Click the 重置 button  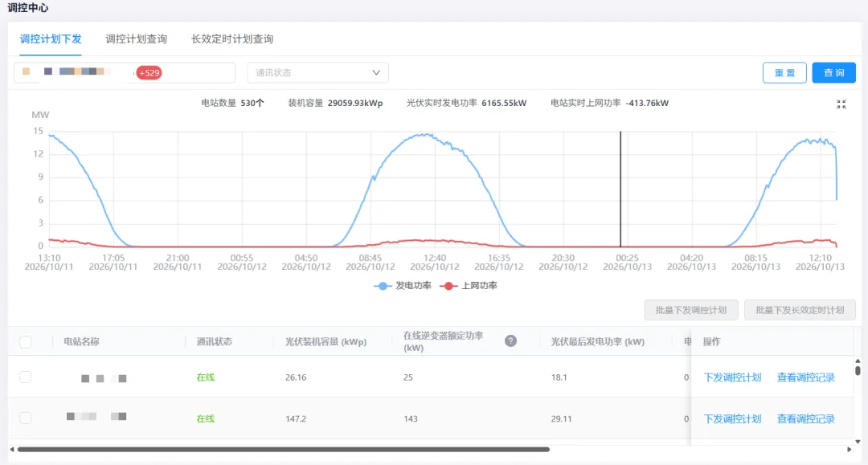(784, 73)
